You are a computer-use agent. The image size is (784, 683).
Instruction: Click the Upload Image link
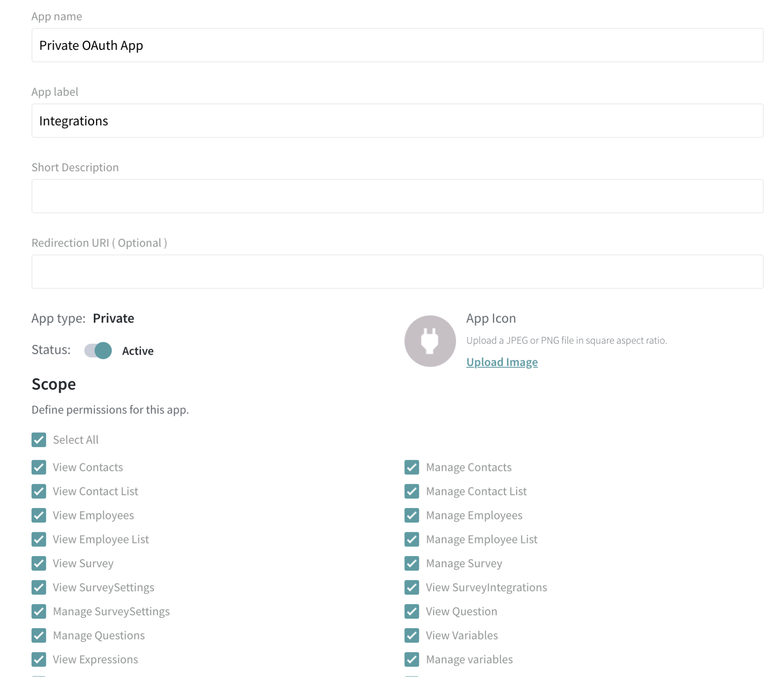point(502,362)
